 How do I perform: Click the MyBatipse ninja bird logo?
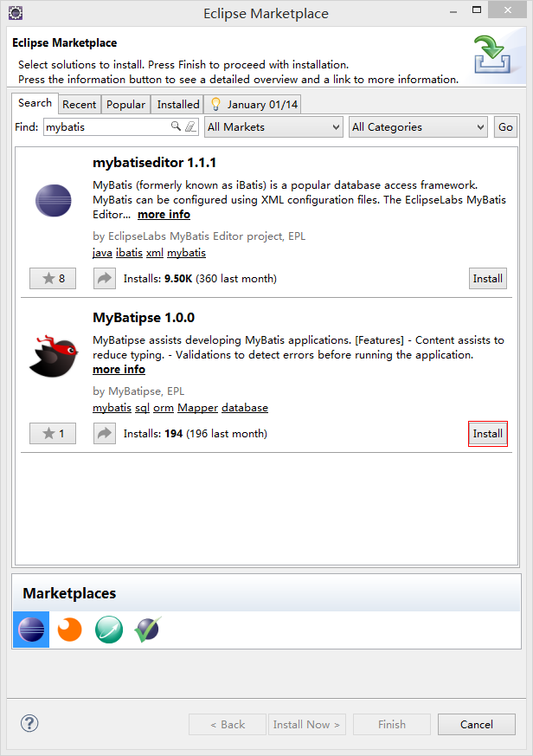pos(54,356)
